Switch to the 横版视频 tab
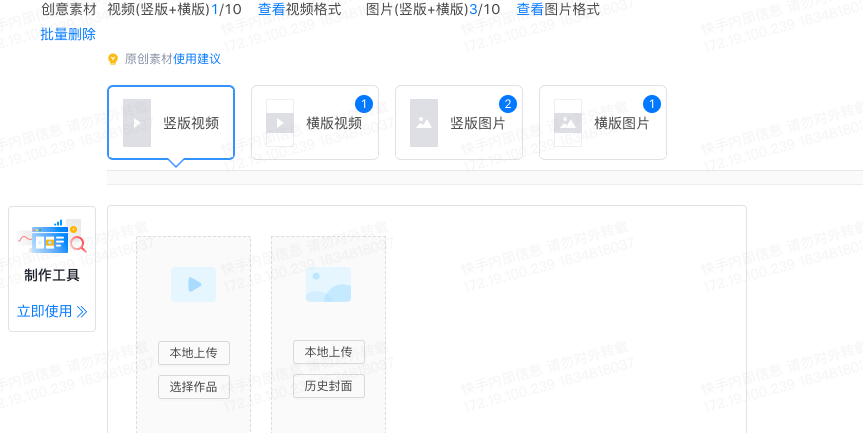This screenshot has height=437, width=863. coord(315,122)
